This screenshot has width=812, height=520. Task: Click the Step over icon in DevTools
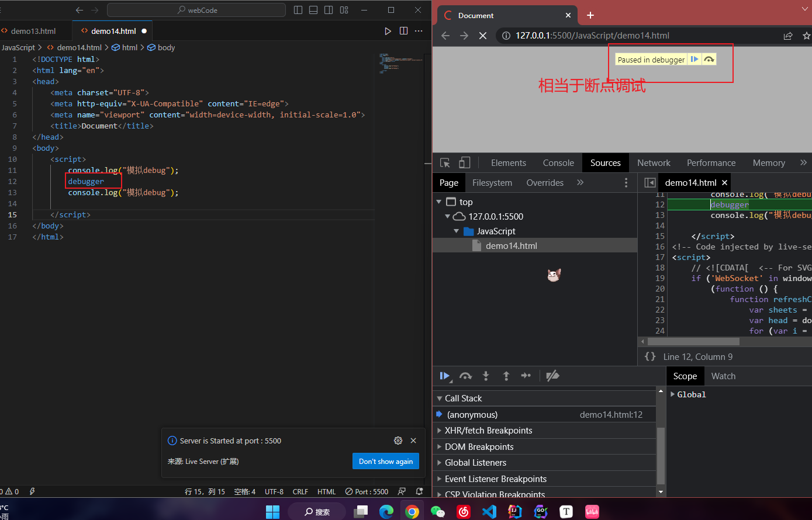465,376
